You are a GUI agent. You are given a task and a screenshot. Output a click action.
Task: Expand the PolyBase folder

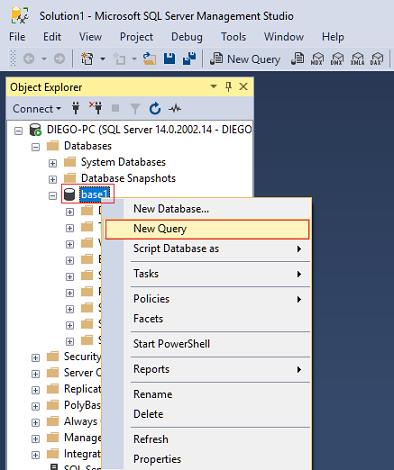(35, 406)
